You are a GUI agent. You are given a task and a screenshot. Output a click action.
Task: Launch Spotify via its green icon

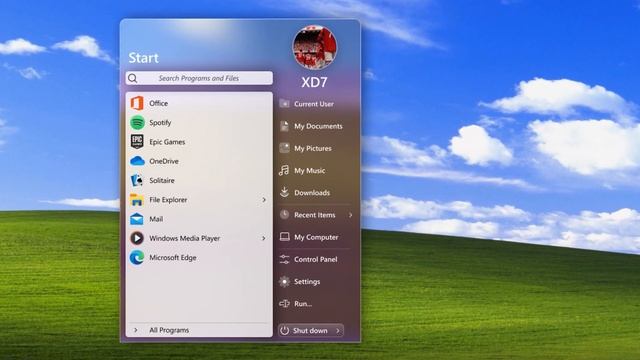click(137, 122)
